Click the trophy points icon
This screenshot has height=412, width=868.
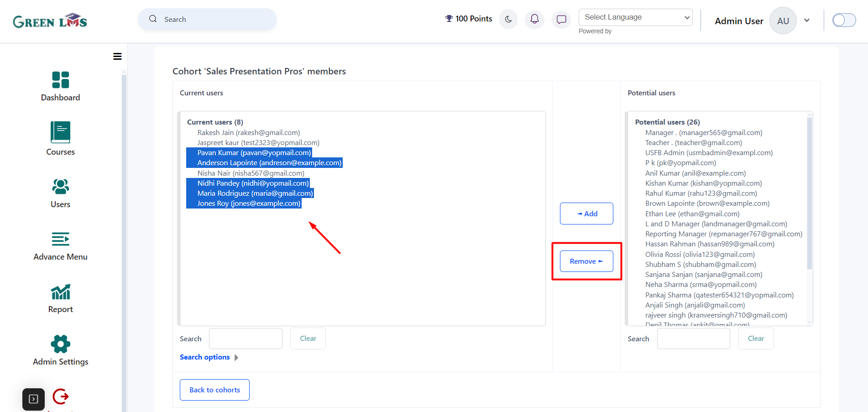tap(449, 19)
